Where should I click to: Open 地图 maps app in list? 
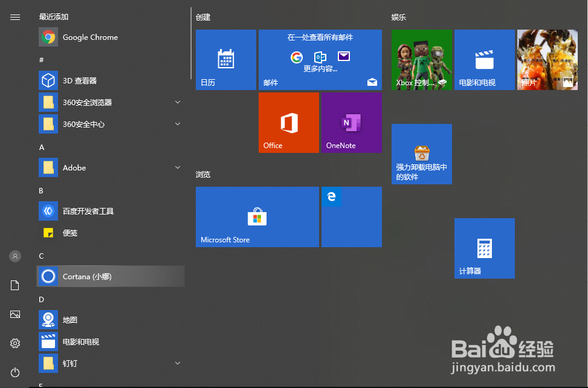point(111,320)
